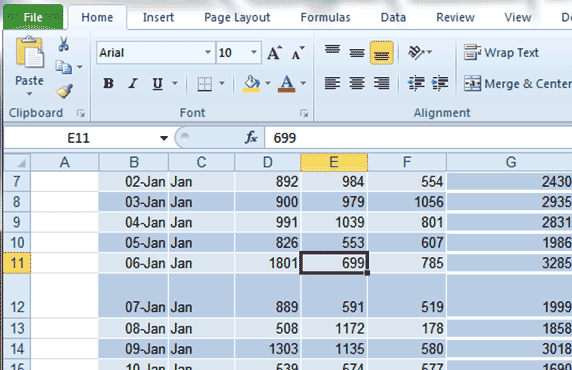Image resolution: width=572 pixels, height=370 pixels.
Task: Toggle italic formatting
Action: point(133,84)
